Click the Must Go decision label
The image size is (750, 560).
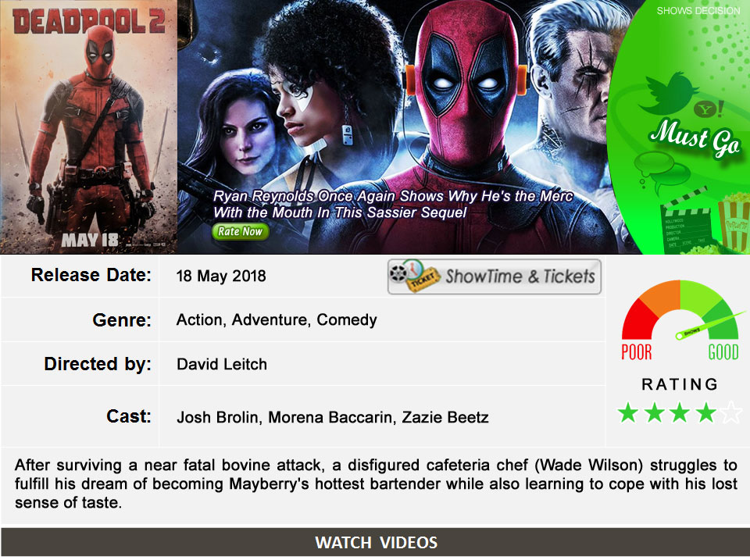coord(695,137)
